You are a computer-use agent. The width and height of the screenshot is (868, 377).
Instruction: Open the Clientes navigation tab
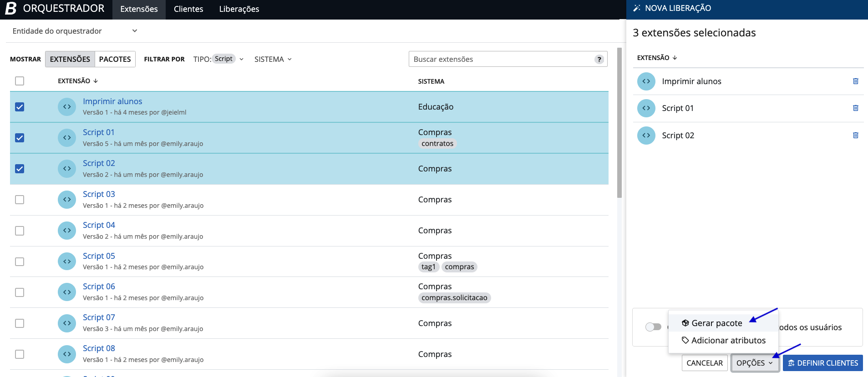[x=188, y=9]
